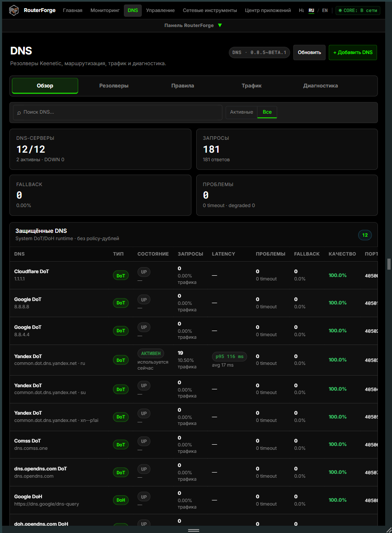
Task: Toggle the Активные filter
Action: [x=242, y=112]
